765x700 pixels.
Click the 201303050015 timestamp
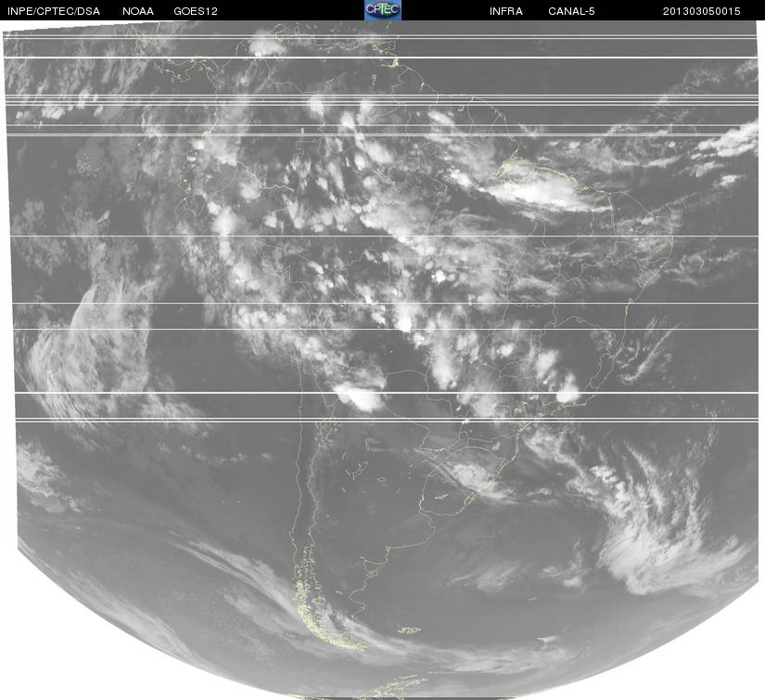pyautogui.click(x=702, y=11)
